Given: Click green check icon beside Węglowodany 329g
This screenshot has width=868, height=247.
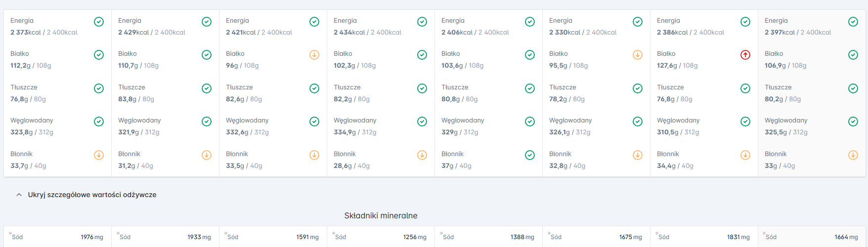Looking at the screenshot, I should click(530, 122).
